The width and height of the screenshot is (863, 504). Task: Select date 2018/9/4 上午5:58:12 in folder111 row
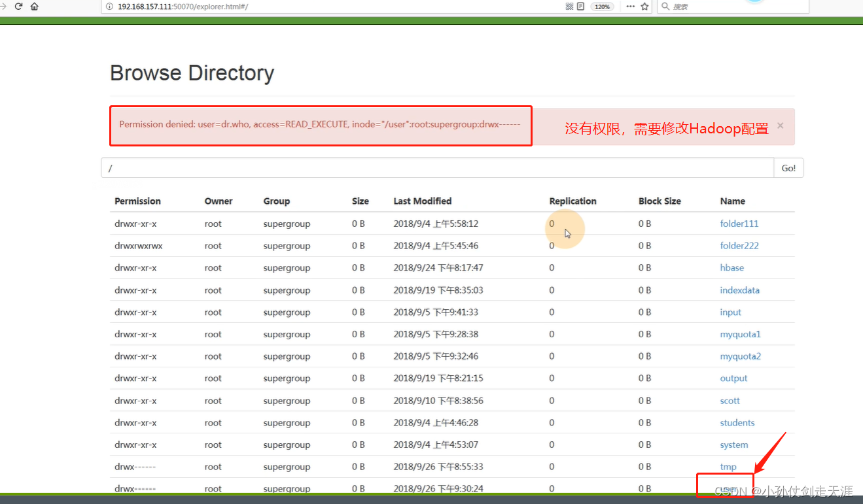436,224
